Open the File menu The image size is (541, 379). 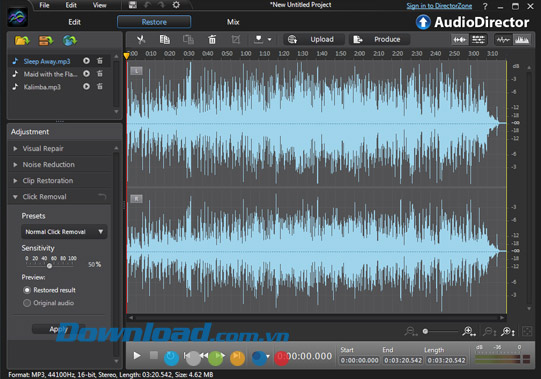coord(44,5)
